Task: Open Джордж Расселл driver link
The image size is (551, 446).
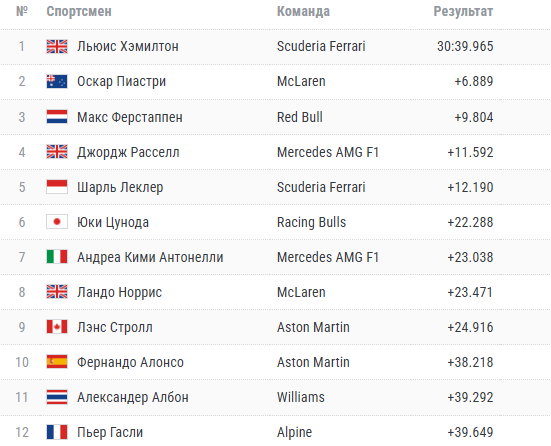Action: click(128, 153)
